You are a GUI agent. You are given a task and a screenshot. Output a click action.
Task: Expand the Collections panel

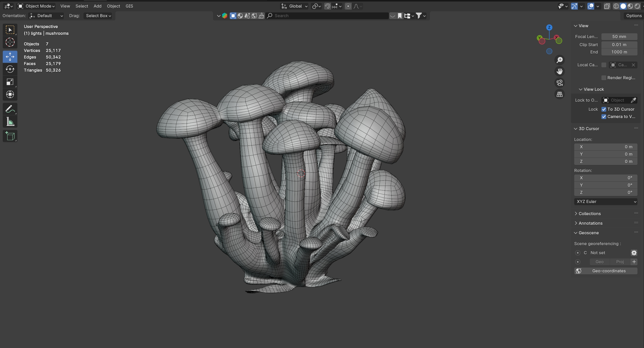point(589,214)
